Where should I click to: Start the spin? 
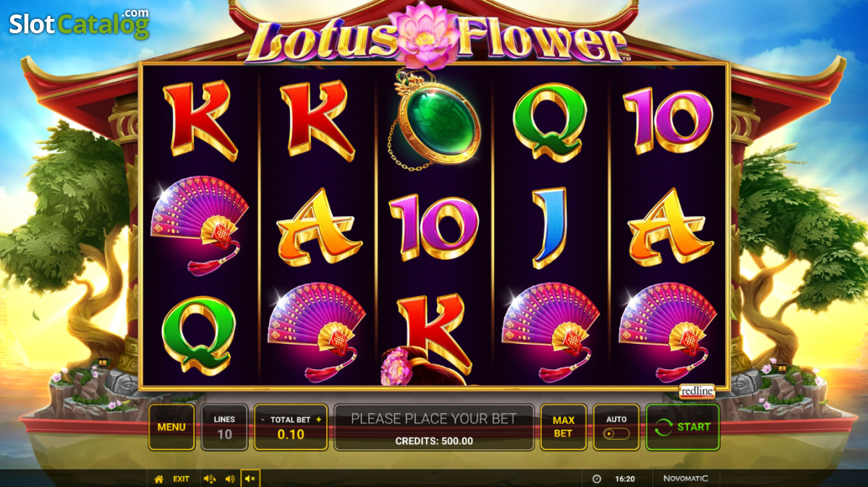[683, 427]
